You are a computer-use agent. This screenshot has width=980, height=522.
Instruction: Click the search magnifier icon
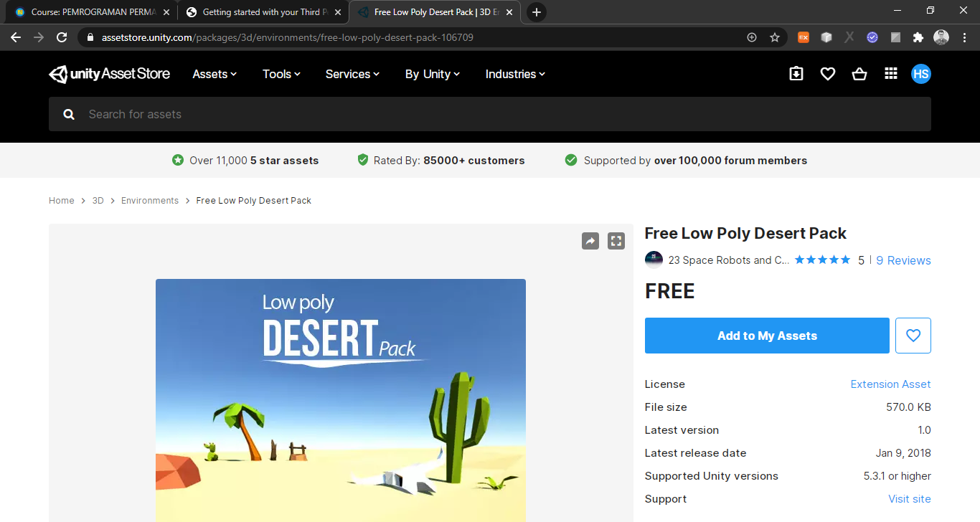[69, 114]
